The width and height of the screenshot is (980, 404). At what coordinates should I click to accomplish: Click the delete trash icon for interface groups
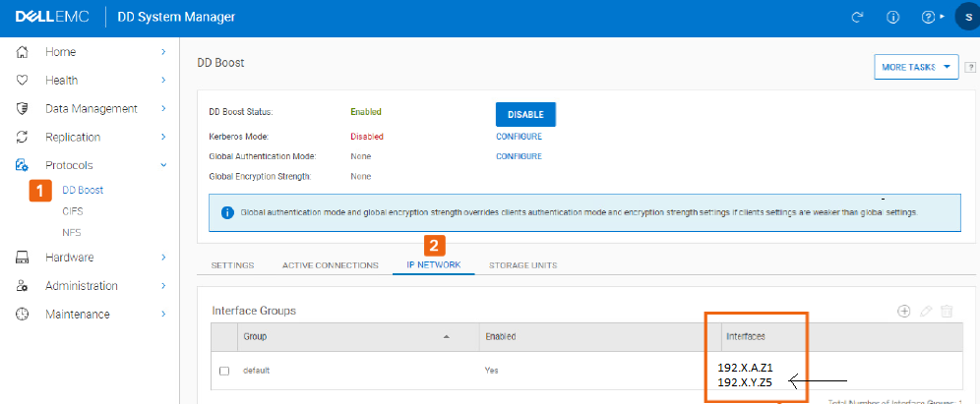tap(947, 311)
